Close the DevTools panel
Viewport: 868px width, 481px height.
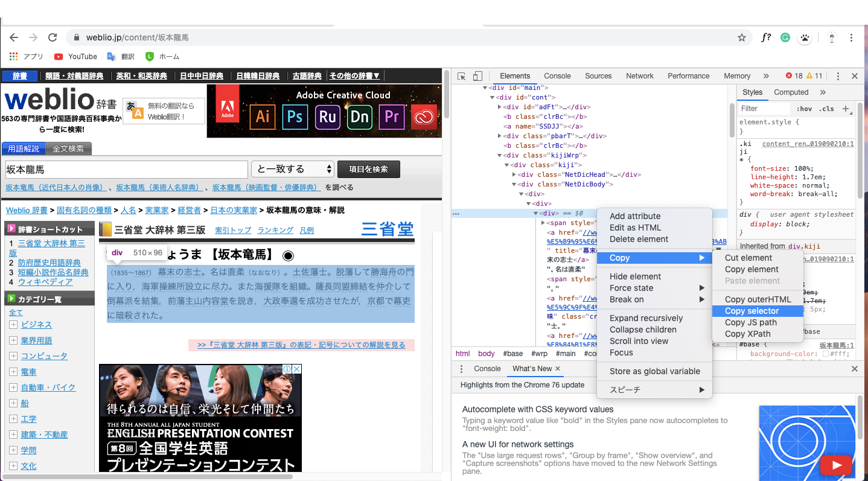[x=855, y=76]
